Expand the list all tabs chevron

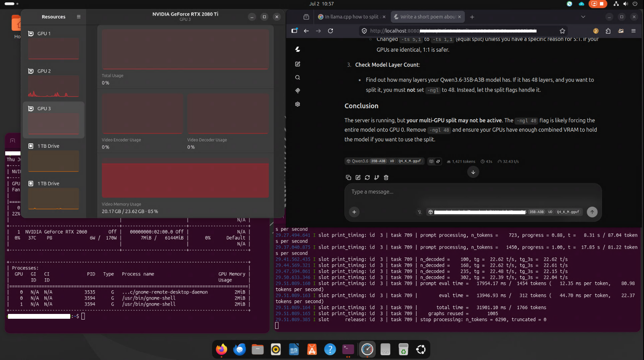pyautogui.click(x=583, y=17)
